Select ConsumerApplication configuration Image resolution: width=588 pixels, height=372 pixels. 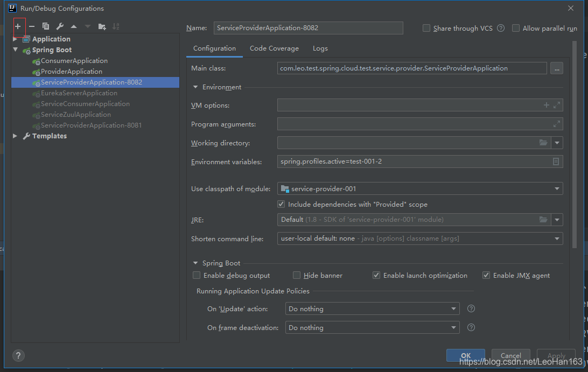74,61
